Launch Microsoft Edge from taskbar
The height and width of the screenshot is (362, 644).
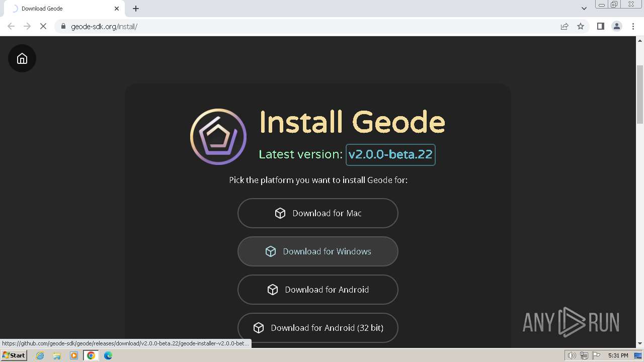click(108, 355)
